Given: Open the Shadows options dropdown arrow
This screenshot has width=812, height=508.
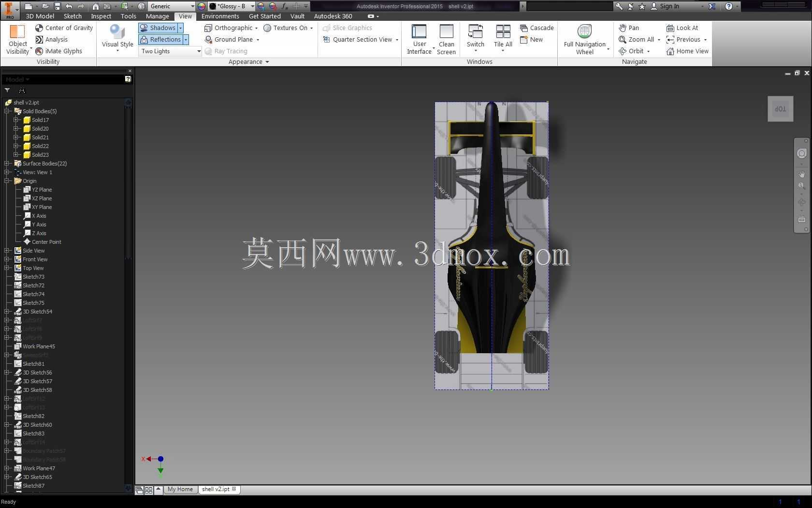Looking at the screenshot, I should (180, 28).
